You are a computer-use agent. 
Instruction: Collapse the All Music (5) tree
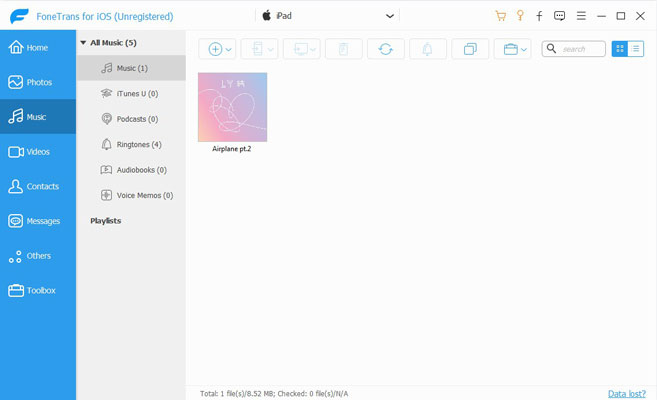coord(83,43)
